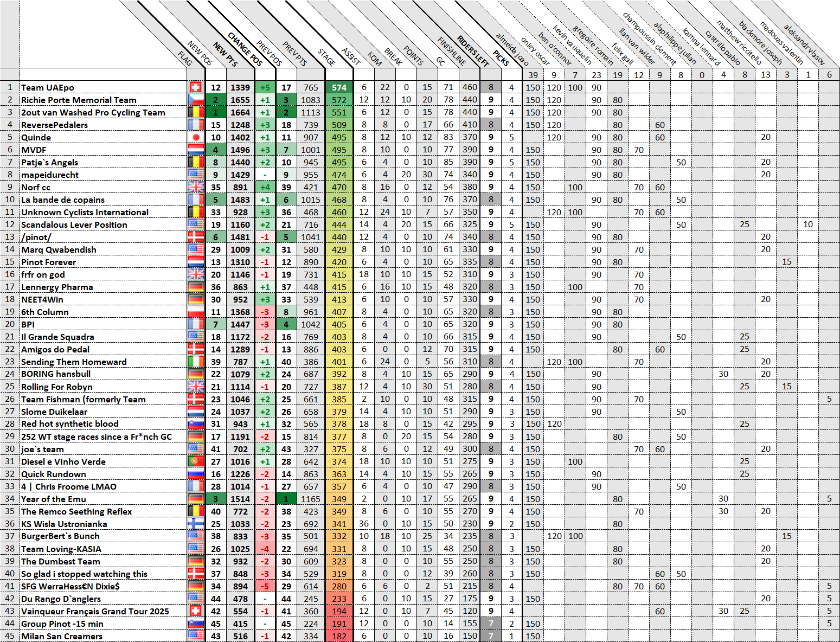Click the German flag beside Year of the Emu

(x=196, y=499)
